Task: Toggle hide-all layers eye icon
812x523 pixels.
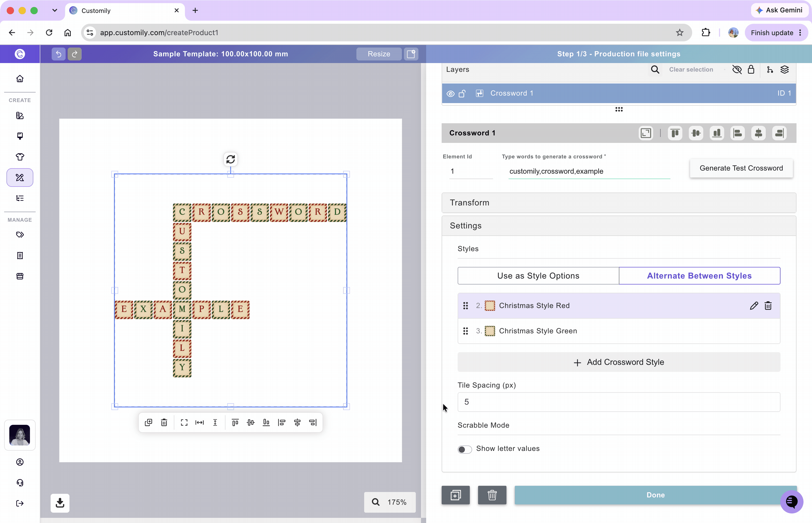Action: point(737,70)
